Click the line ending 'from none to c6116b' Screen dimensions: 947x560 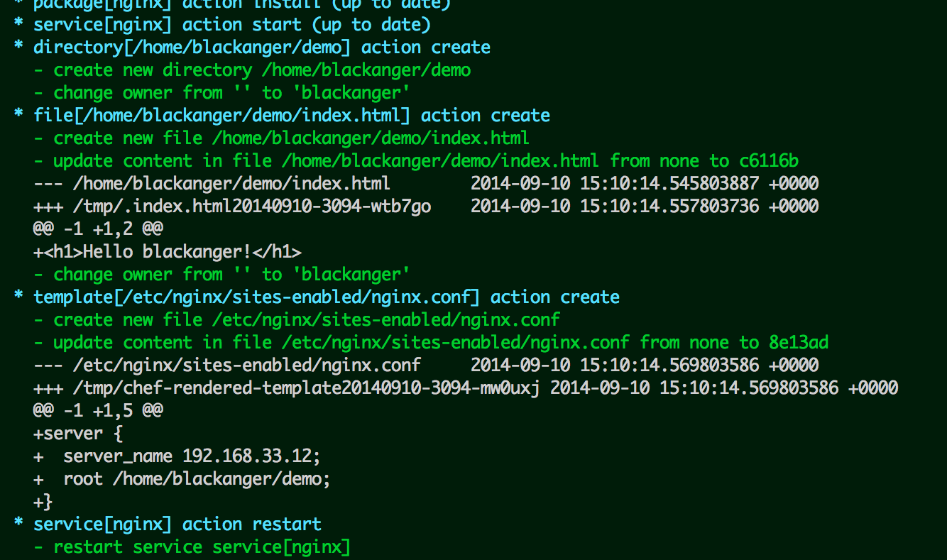[416, 161]
